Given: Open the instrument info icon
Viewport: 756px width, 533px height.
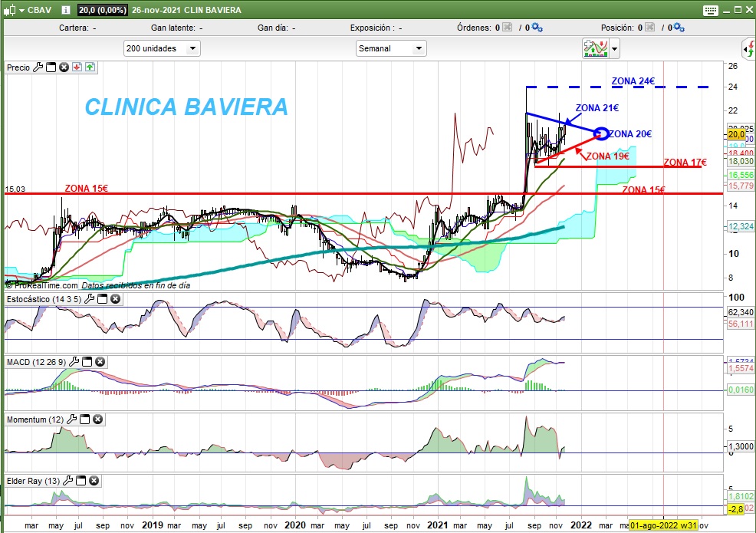Looking at the screenshot, I should [x=66, y=10].
